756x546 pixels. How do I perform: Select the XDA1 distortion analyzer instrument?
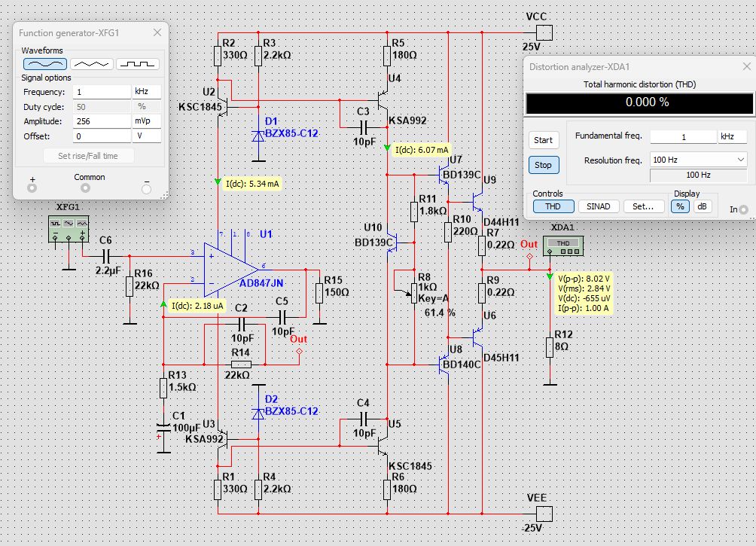point(563,246)
